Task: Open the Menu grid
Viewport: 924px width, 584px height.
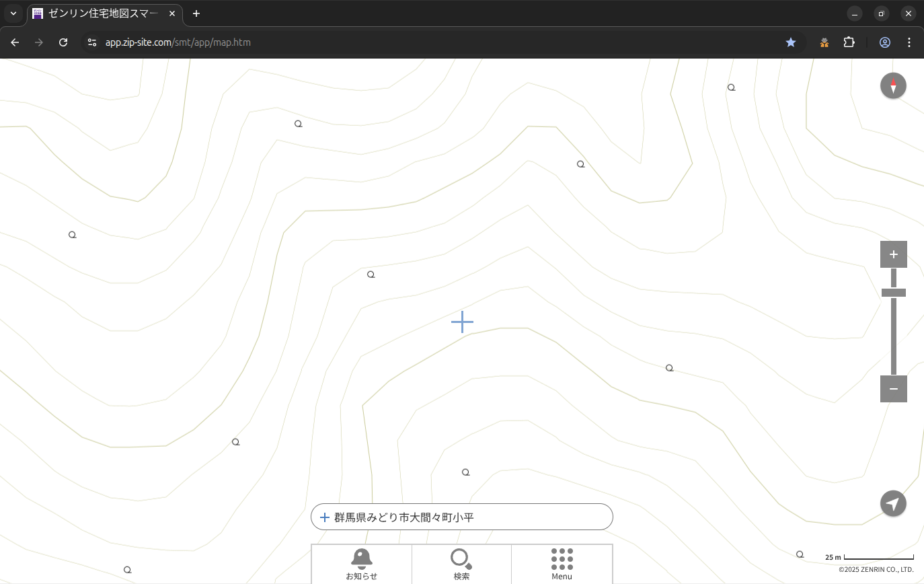Action: tap(562, 564)
